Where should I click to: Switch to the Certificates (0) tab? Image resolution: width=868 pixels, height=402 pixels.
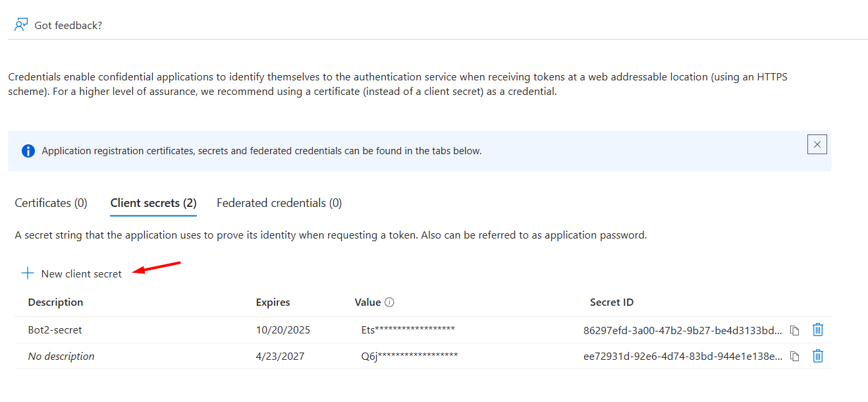(x=51, y=203)
